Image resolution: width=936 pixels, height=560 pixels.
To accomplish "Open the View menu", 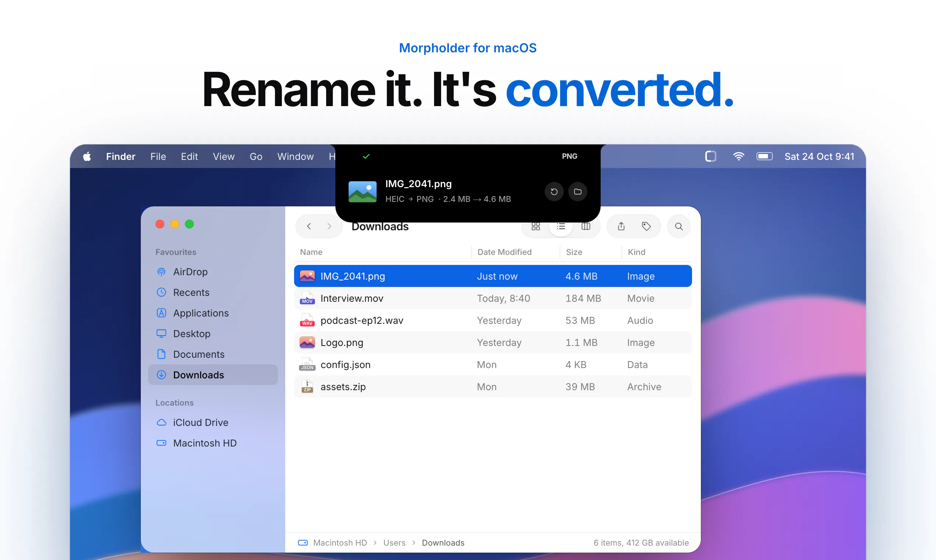I will tap(223, 157).
